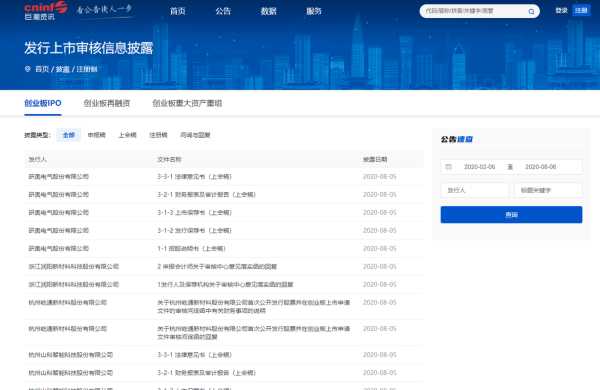Click the 文件名称 column header

[x=169, y=159]
